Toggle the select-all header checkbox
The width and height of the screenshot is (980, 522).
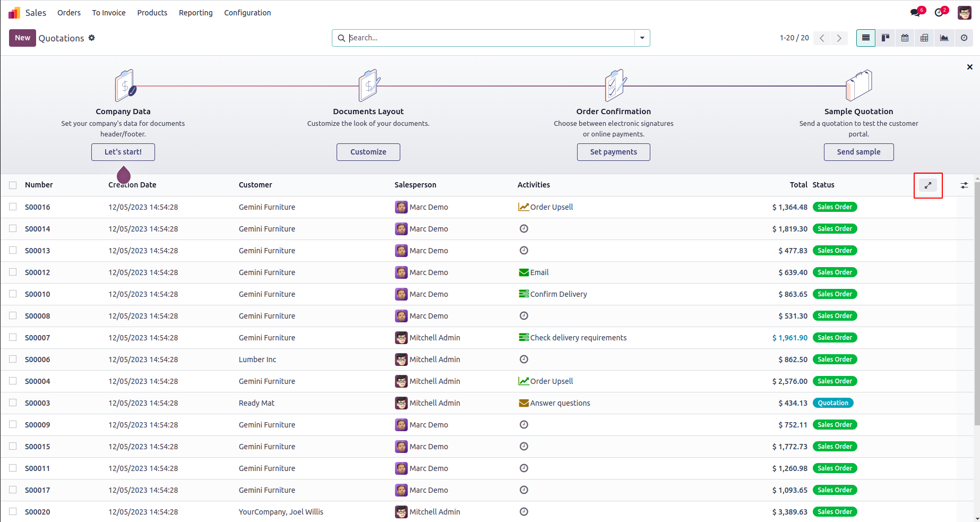click(x=13, y=185)
